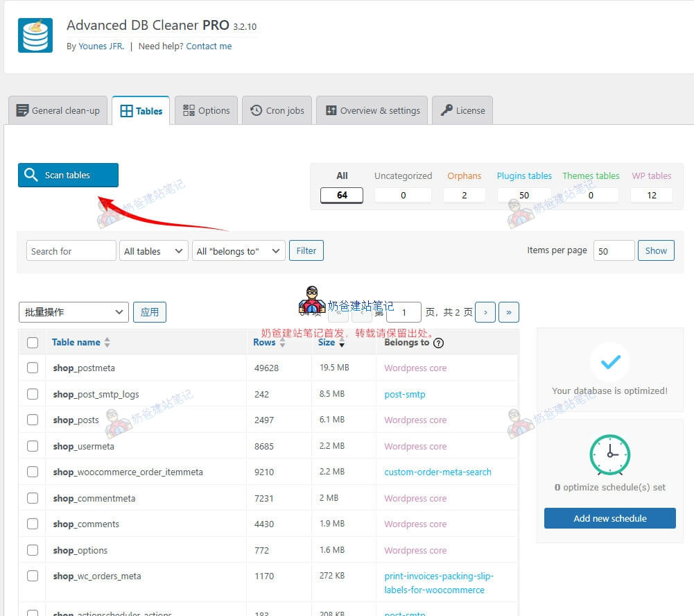Image resolution: width=694 pixels, height=616 pixels.
Task: Open the bulk actions dropdown
Action: tap(73, 312)
